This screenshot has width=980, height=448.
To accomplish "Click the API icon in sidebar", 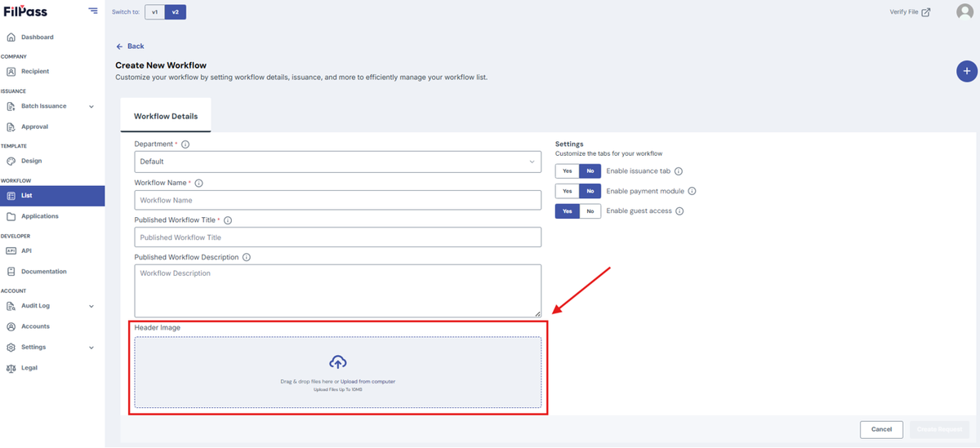I will coord(11,251).
